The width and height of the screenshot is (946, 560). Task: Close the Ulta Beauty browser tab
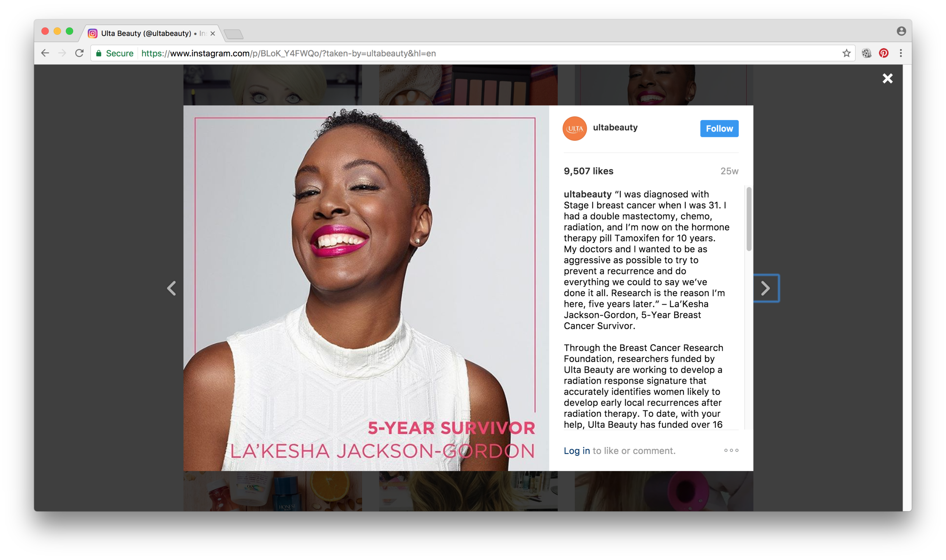[x=213, y=33]
